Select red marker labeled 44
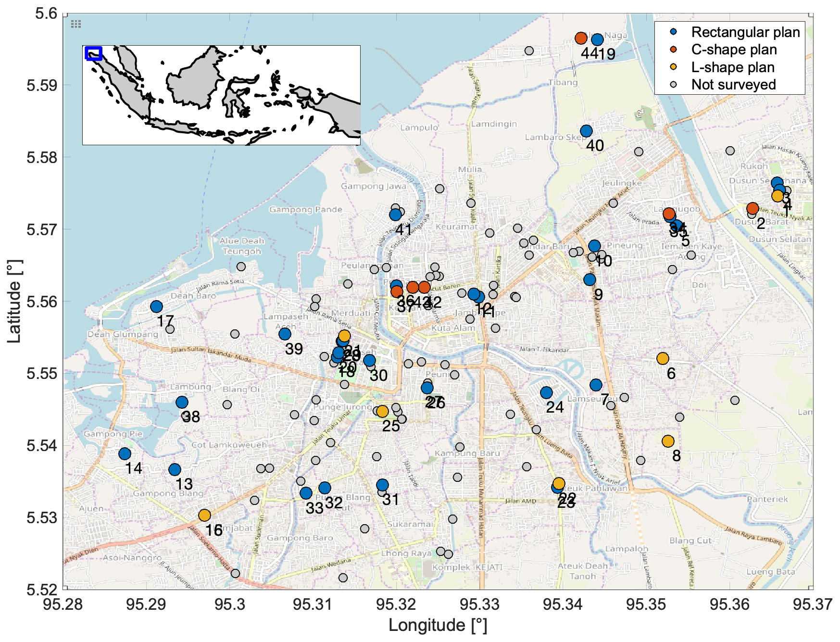This screenshot has width=840, height=642. click(581, 38)
